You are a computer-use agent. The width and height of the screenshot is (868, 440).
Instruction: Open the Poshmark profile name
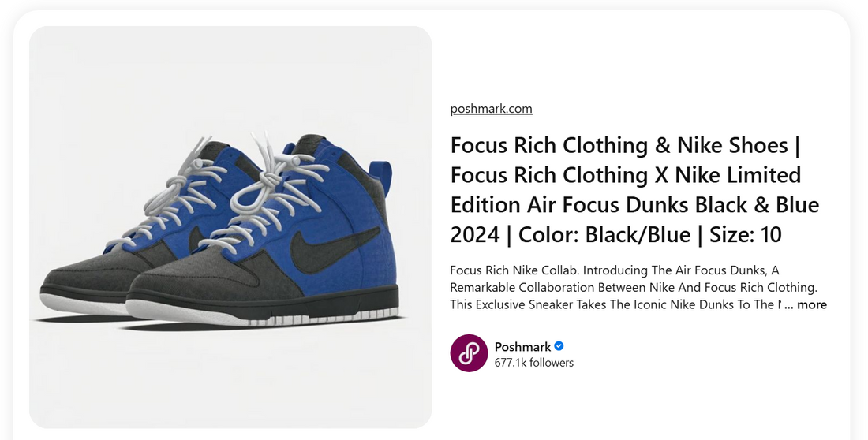522,346
